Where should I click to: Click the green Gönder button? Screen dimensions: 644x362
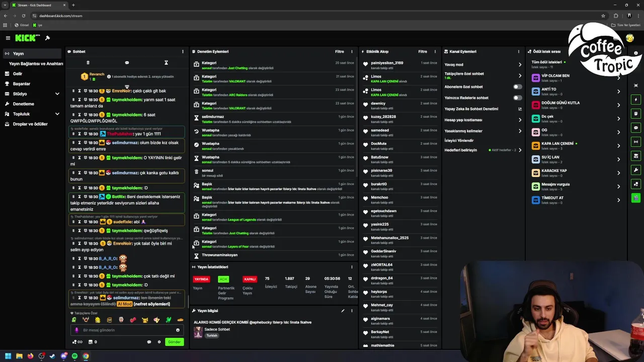pos(174,342)
